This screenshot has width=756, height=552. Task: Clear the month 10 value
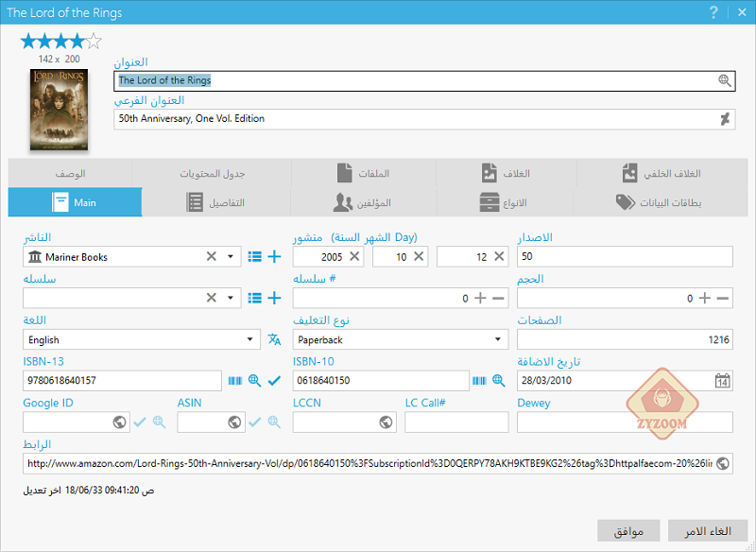(x=419, y=256)
